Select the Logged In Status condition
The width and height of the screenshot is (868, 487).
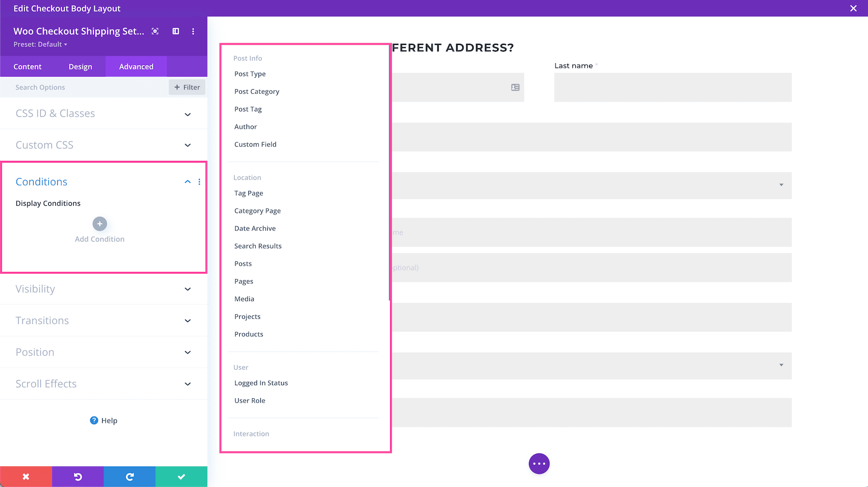click(261, 382)
